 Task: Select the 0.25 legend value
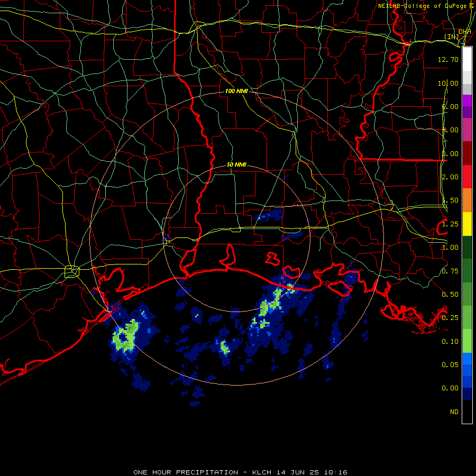click(x=450, y=318)
